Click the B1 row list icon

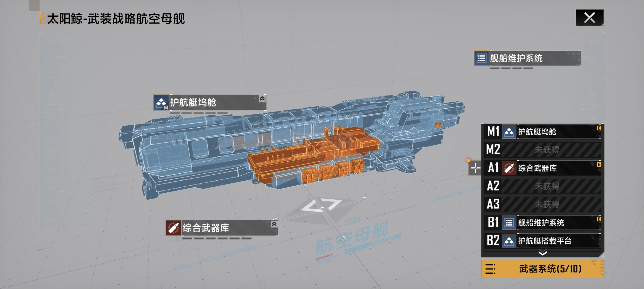pyautogui.click(x=509, y=223)
